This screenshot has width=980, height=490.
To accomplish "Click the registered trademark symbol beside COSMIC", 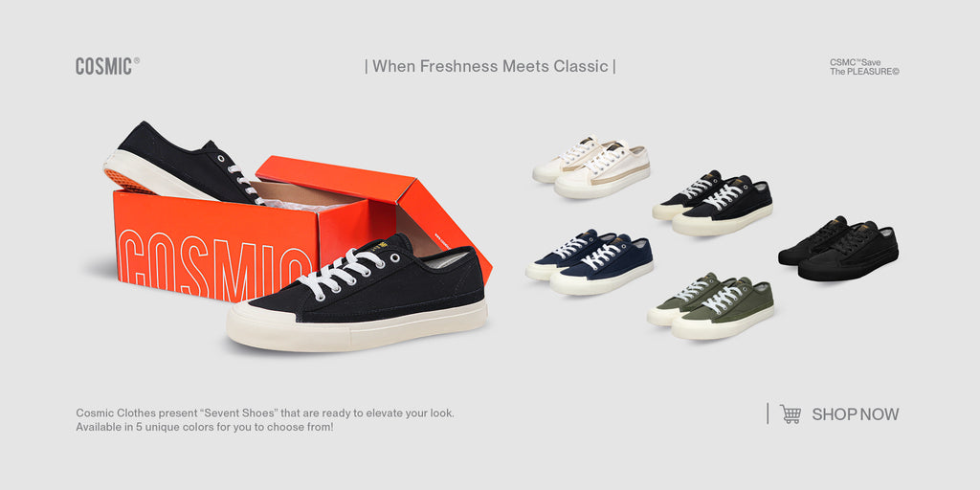I will [136, 61].
